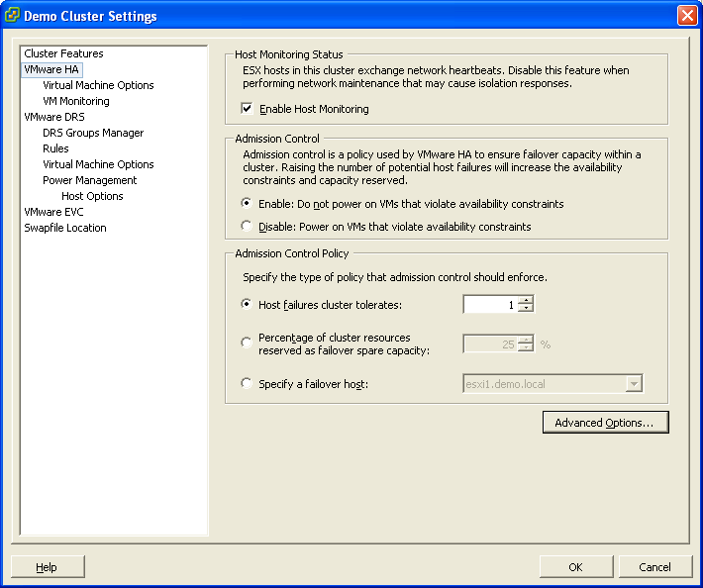Click the Help button
This screenshot has width=703, height=588.
48,567
